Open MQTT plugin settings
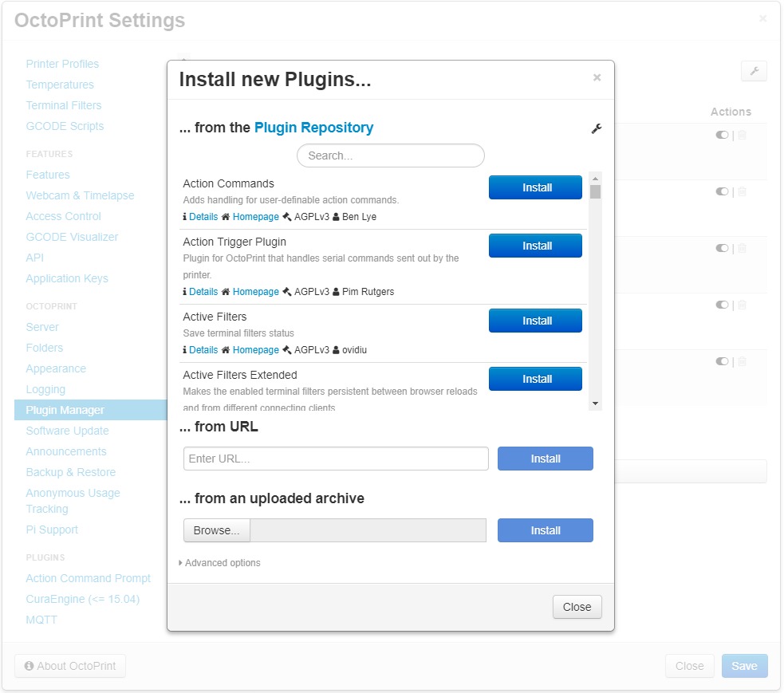 coord(41,620)
